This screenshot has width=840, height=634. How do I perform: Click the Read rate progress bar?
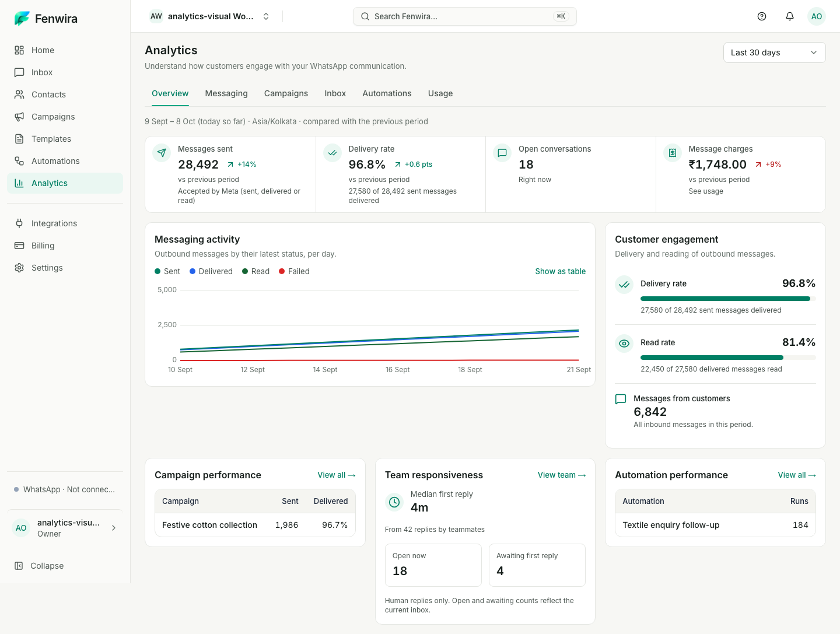pos(728,358)
